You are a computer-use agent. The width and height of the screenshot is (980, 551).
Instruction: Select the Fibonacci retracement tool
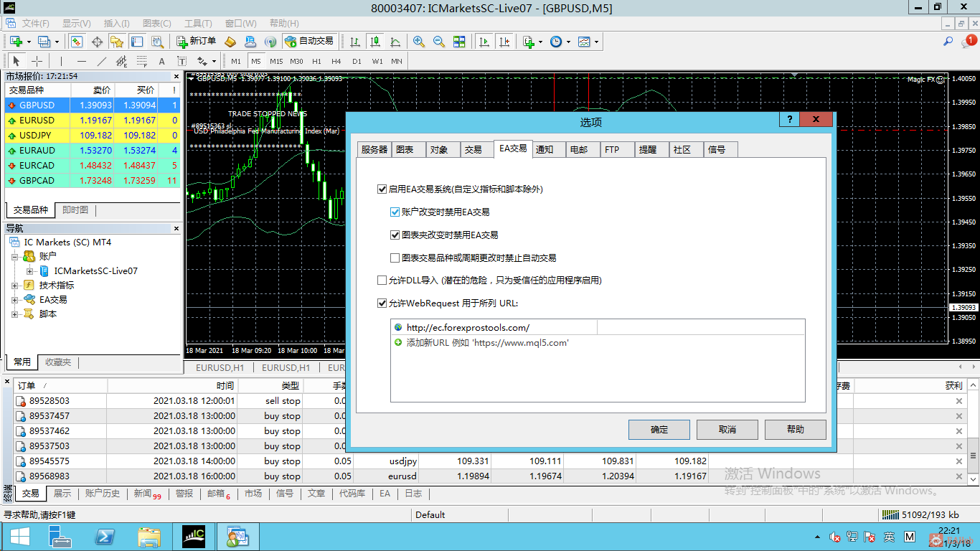point(141,61)
